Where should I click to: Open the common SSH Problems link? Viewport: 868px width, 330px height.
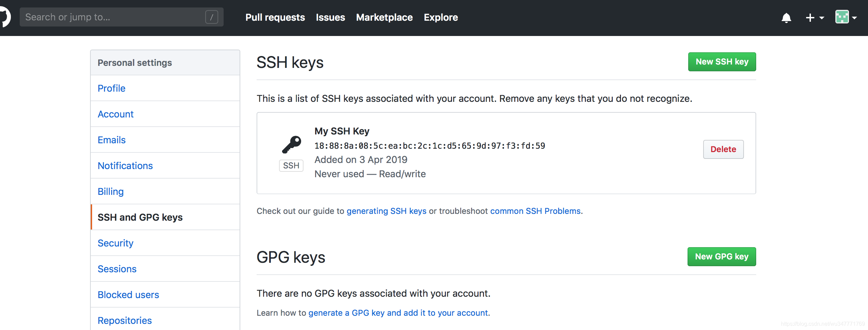535,211
